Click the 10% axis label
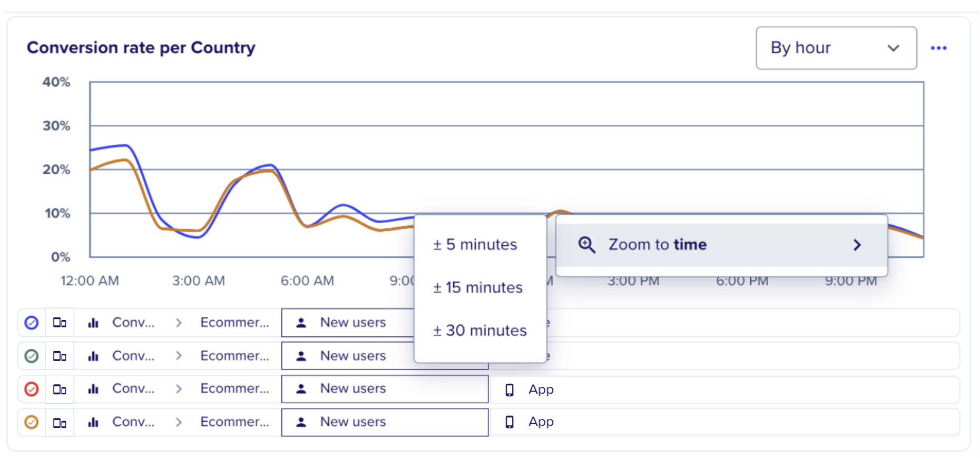The height and width of the screenshot is (458, 980). (57, 213)
